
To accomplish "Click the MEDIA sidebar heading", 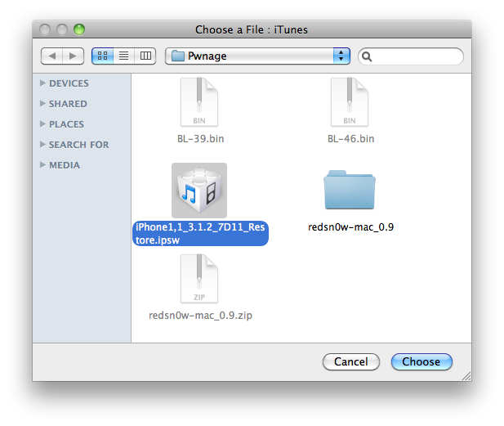I will [x=65, y=165].
